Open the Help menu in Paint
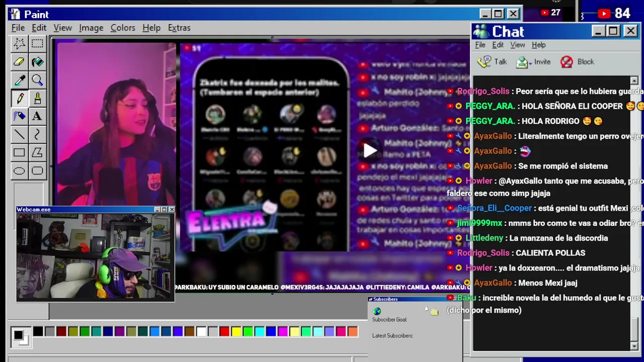 (151, 28)
